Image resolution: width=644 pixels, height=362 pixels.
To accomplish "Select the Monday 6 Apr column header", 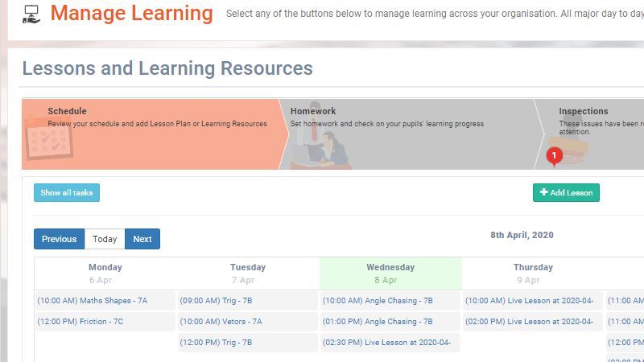I will point(105,274).
